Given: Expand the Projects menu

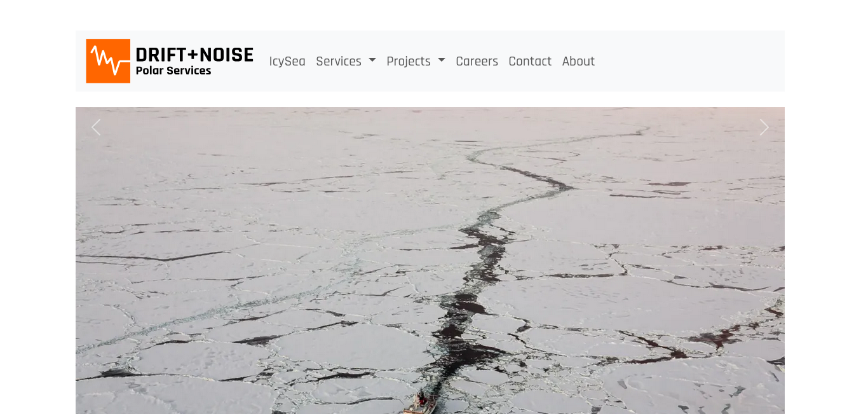Looking at the screenshot, I should (x=416, y=61).
